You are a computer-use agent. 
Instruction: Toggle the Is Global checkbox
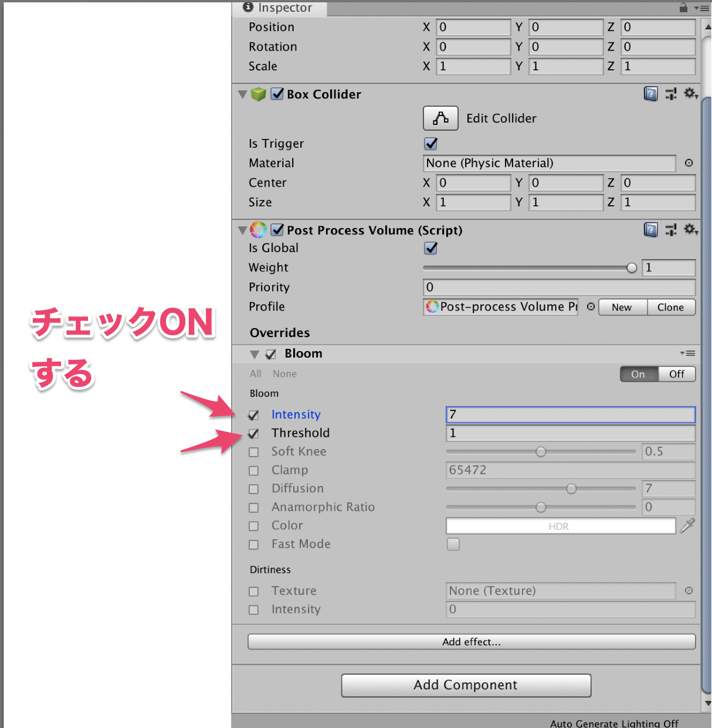tap(431, 249)
